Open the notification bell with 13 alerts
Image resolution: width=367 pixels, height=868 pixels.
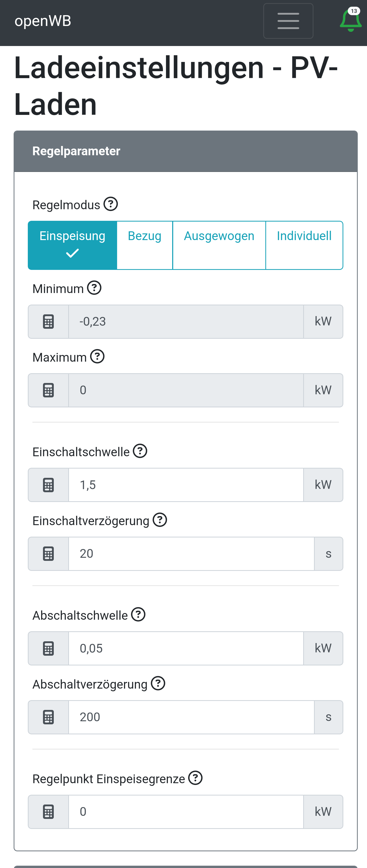[351, 21]
